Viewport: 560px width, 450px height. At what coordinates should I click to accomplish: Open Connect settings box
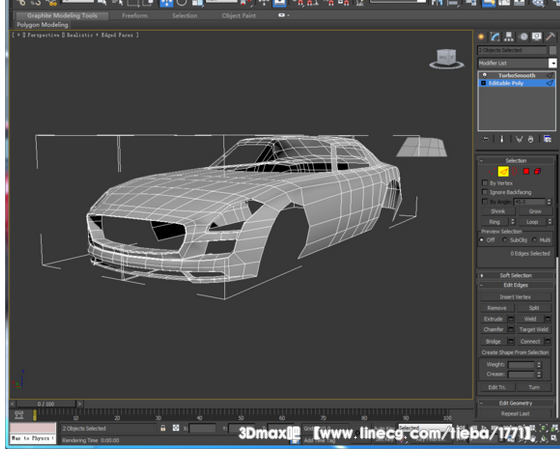[548, 342]
